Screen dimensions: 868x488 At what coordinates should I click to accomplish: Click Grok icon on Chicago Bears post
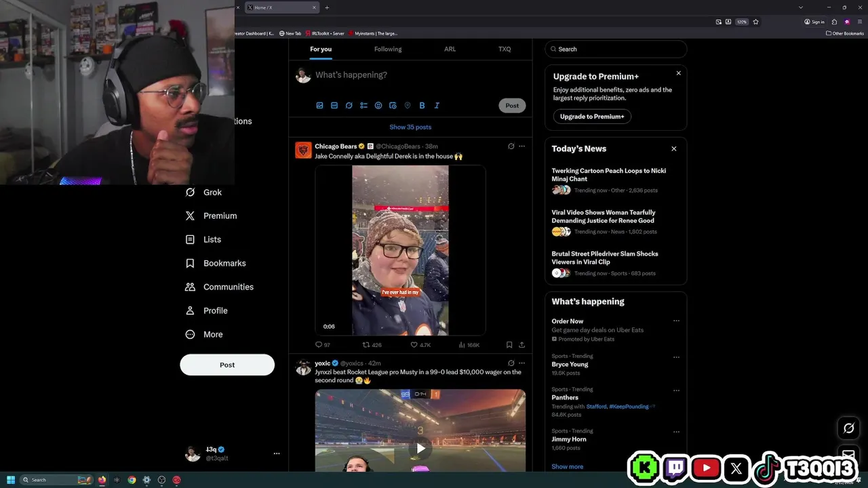[511, 146]
